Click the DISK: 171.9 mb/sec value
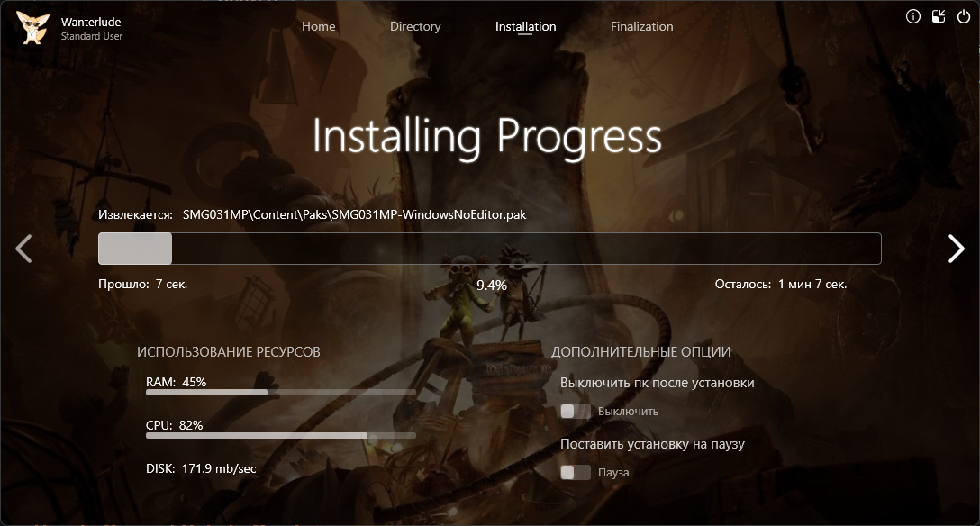Image resolution: width=980 pixels, height=526 pixels. click(201, 468)
